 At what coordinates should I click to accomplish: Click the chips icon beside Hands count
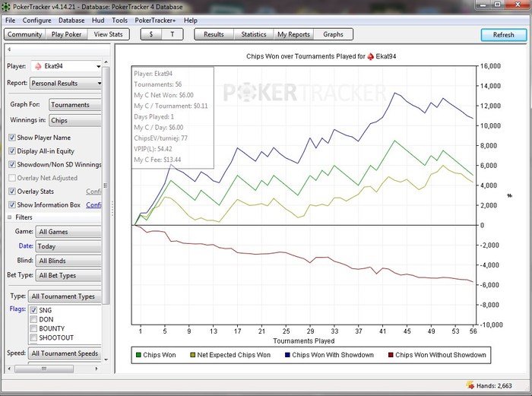[x=470, y=385]
